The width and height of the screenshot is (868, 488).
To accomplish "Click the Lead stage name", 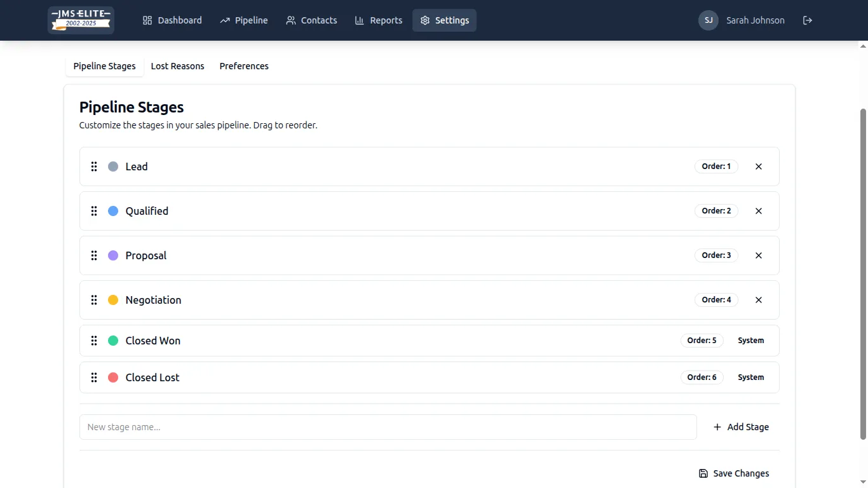I will [x=137, y=166].
